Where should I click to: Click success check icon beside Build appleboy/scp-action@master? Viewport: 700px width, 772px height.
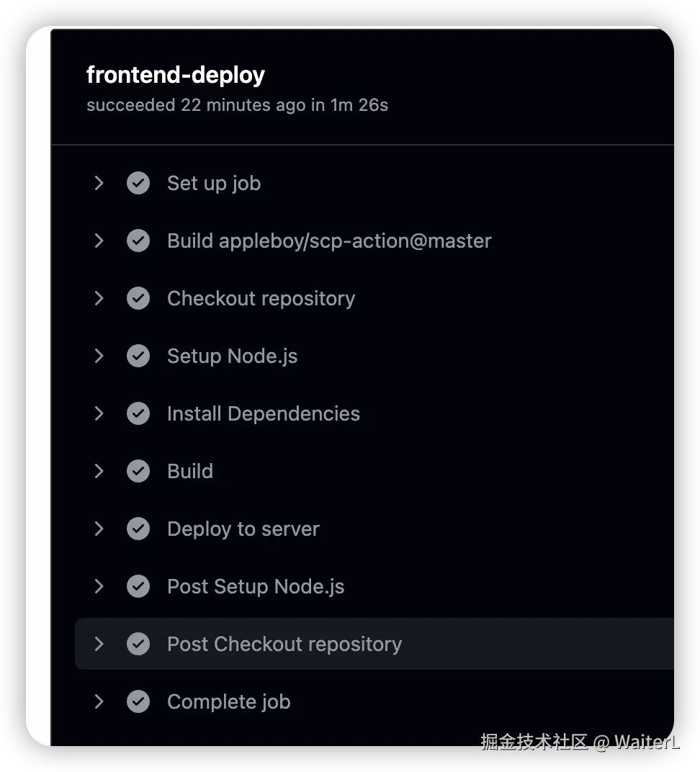point(138,241)
